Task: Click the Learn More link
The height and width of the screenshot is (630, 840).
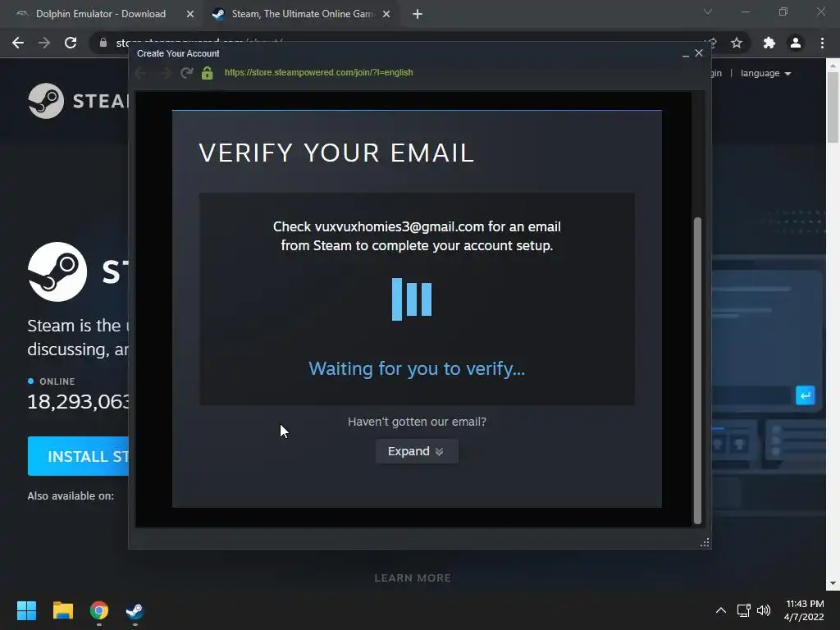Action: coord(413,578)
